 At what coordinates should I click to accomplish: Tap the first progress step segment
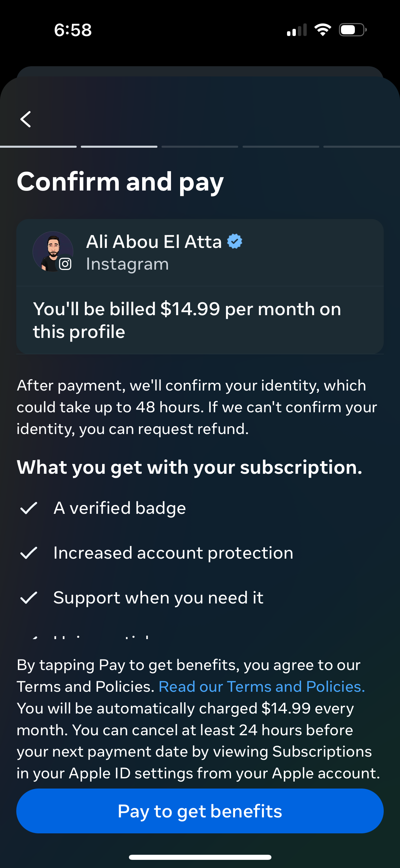point(38,147)
